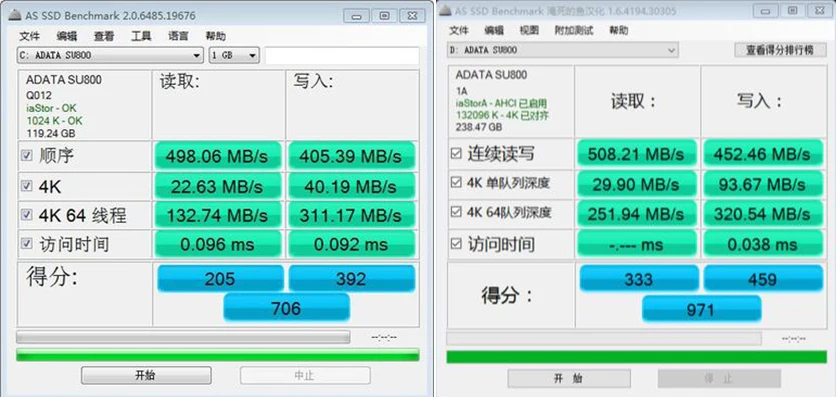
Task: Click the green progress bar in right window
Action: coord(637,357)
